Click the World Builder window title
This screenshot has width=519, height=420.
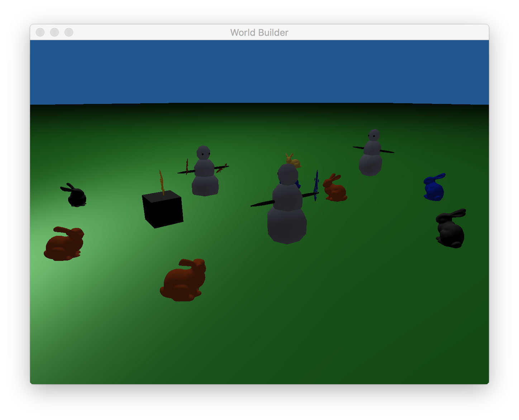pos(259,33)
